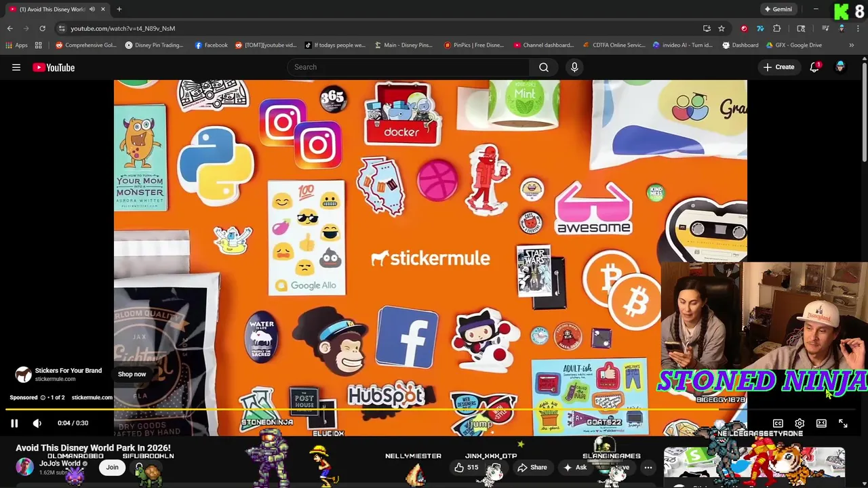Click the page vertical scrollbar
This screenshot has width=868, height=488.
[864, 112]
